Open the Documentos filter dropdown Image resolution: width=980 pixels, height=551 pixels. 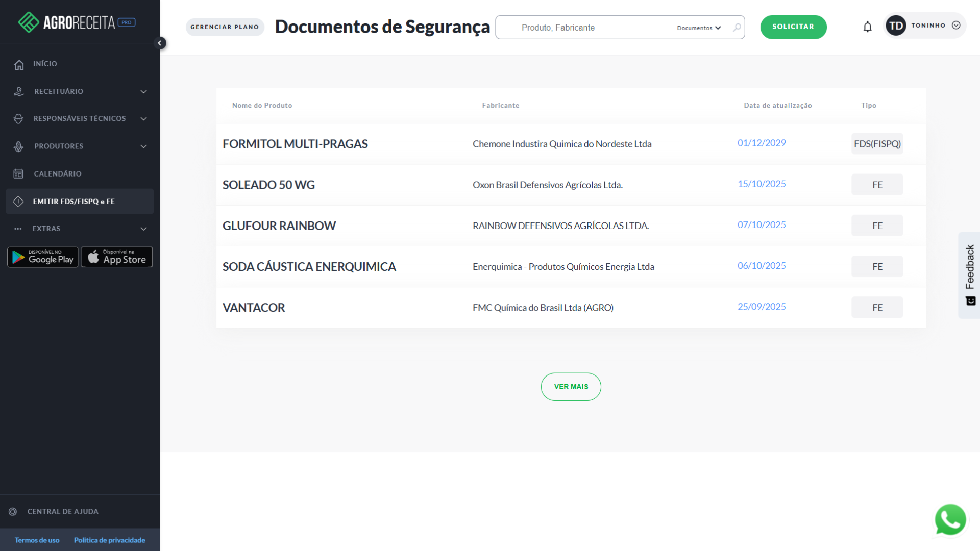click(x=699, y=28)
